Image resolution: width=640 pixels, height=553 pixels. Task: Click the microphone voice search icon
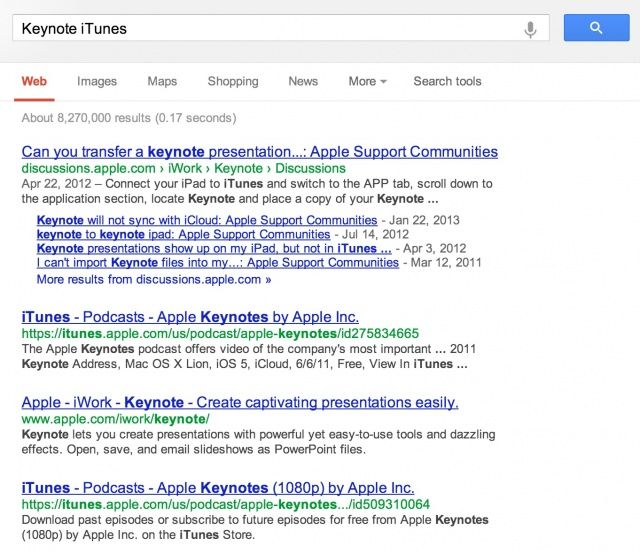pos(530,29)
